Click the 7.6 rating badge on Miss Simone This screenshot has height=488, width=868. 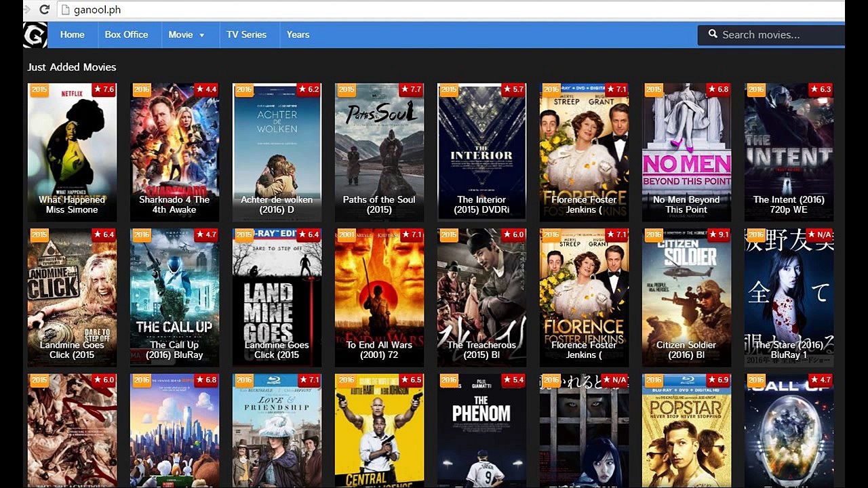(x=104, y=89)
